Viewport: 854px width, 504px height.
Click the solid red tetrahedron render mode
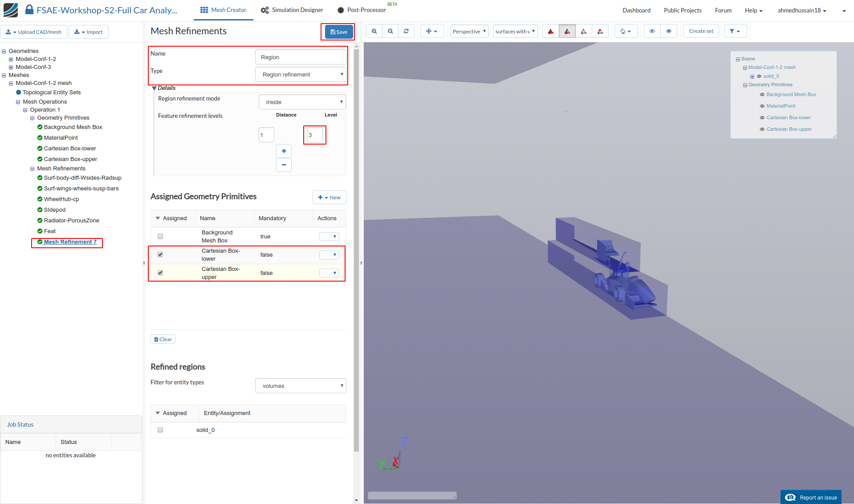(551, 31)
